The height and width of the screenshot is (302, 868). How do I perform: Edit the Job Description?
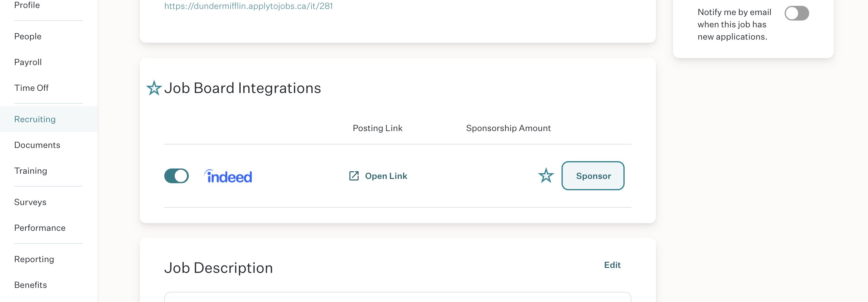coord(612,265)
